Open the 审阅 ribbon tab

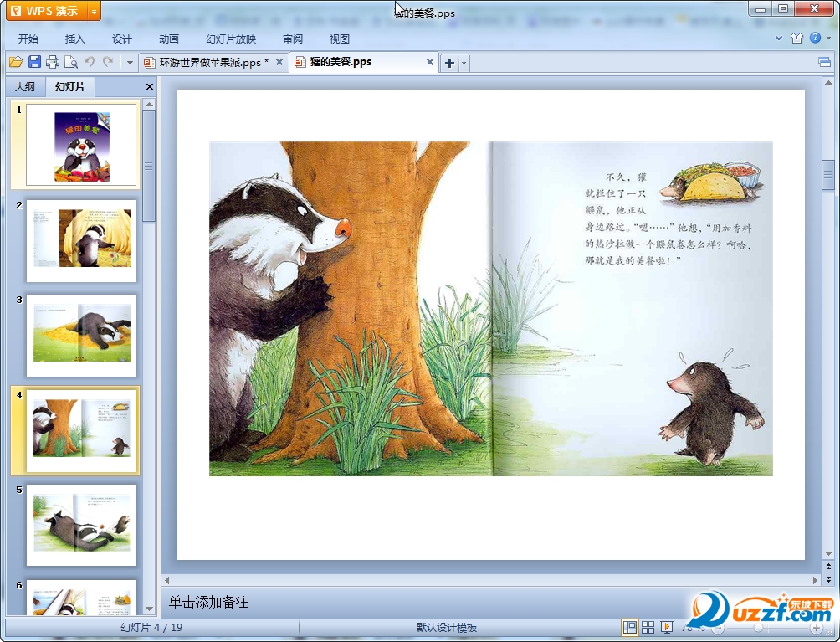pos(293,39)
